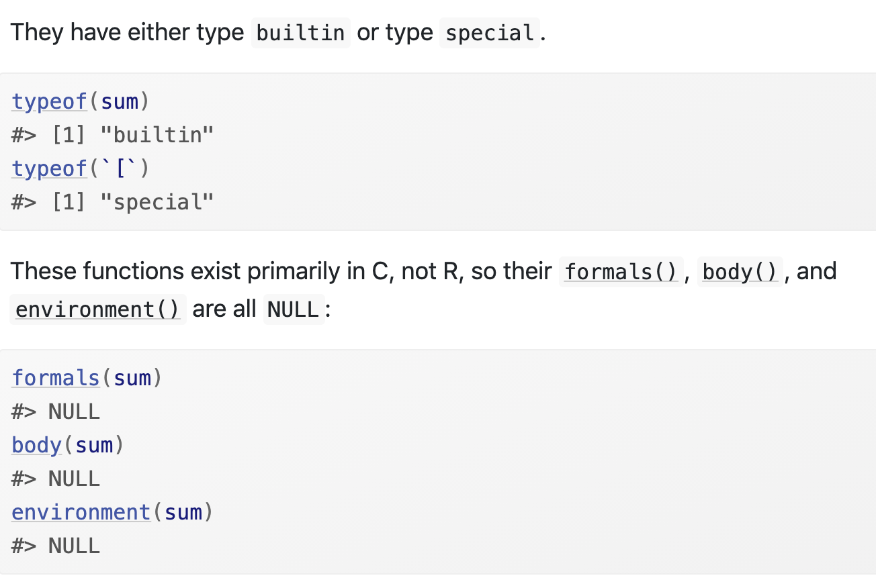Click the sum argument inside typeof(sum)
Image resolution: width=876 pixels, height=588 pixels.
coord(120,101)
